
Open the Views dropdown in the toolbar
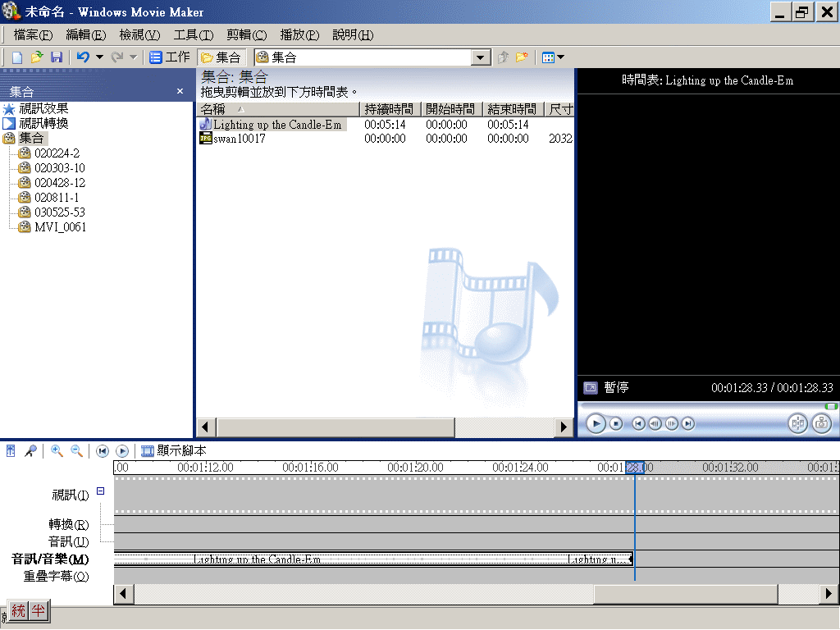pos(554,57)
